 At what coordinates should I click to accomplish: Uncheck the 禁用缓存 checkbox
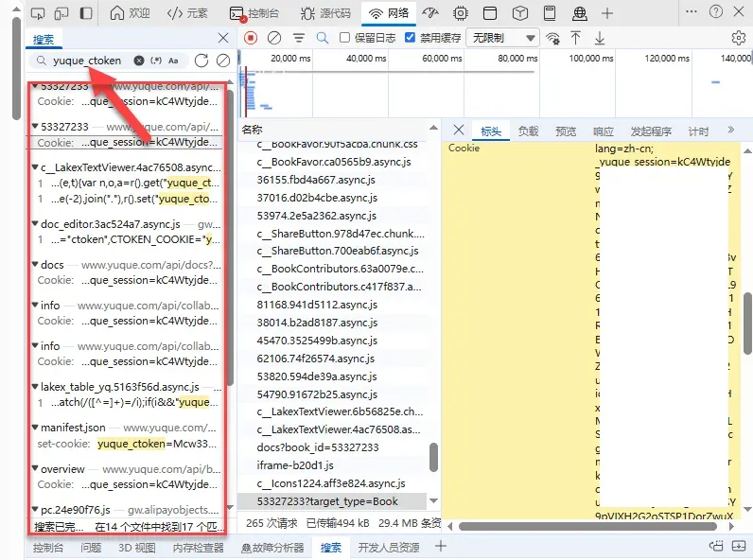pyautogui.click(x=411, y=38)
